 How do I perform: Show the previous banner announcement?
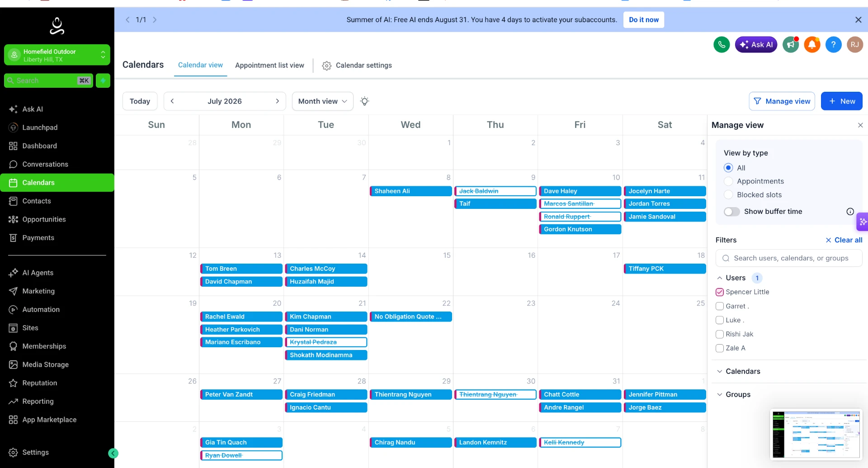[x=127, y=20]
